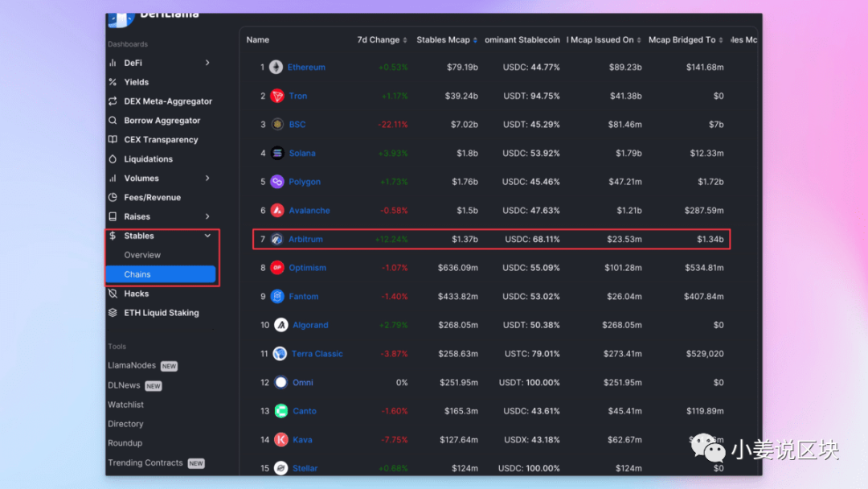
Task: Click the CEX Transparency book icon
Action: [113, 140]
